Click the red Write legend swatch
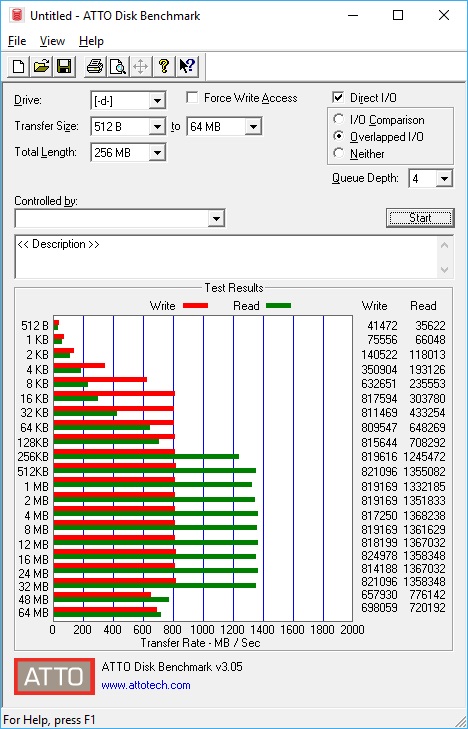The height and width of the screenshot is (729, 468). (x=196, y=305)
